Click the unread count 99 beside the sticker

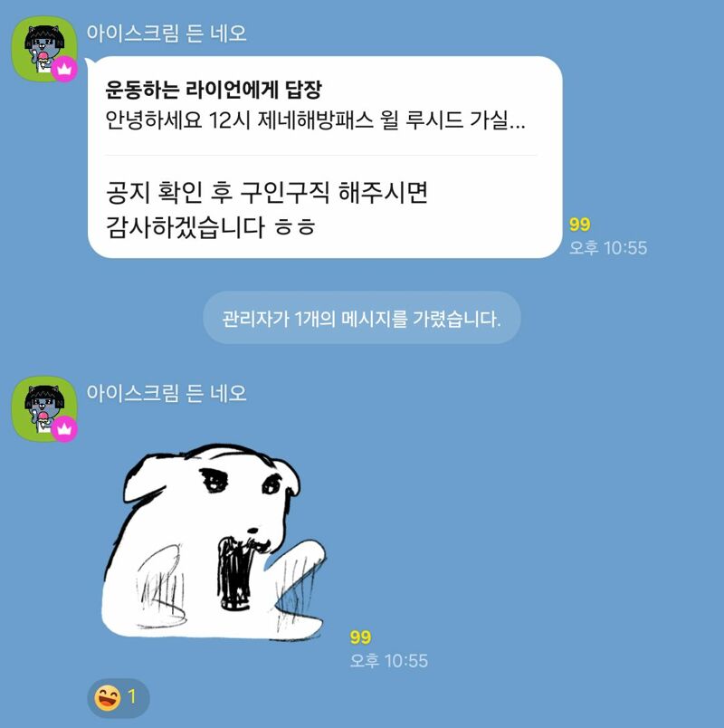tap(360, 637)
